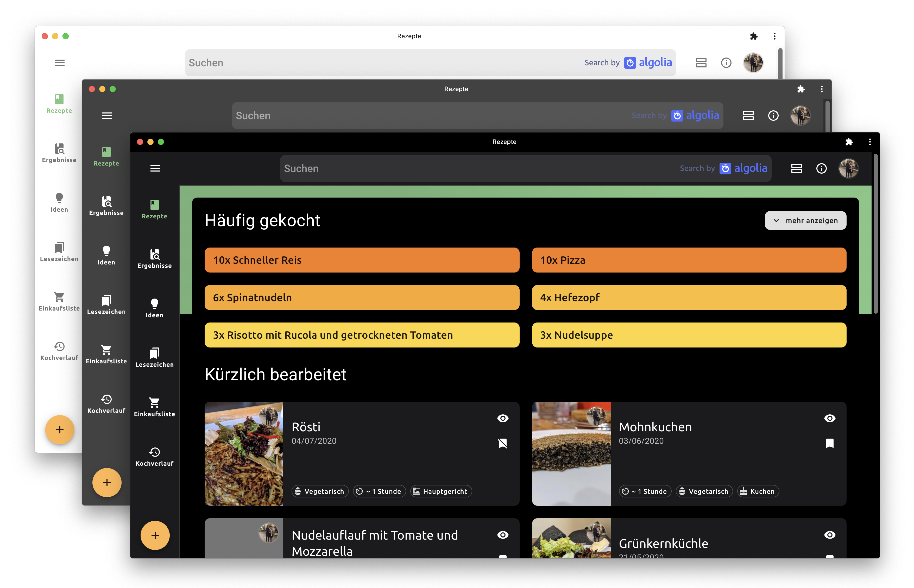Open Einkaufsliste in front window sidebar

pos(155,407)
